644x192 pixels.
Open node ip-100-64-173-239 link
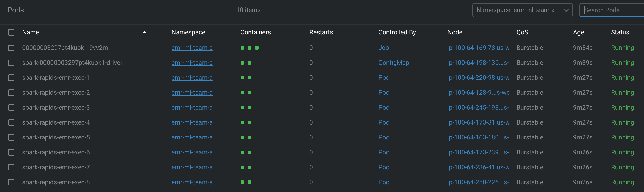coord(478,153)
